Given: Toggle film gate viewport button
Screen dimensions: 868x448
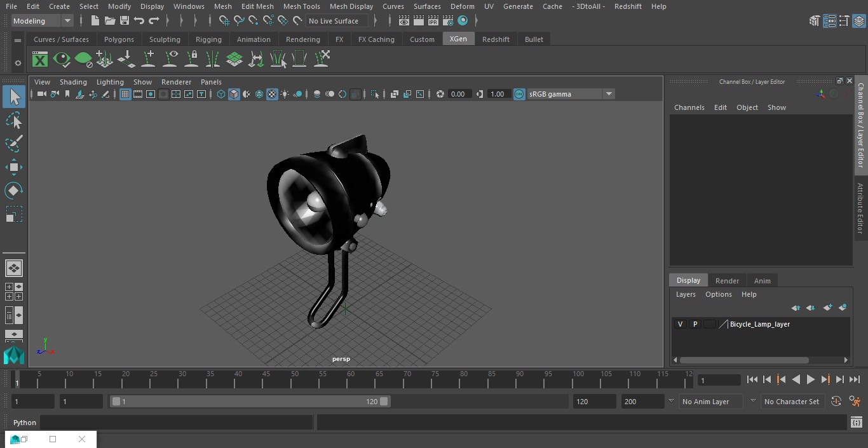Looking at the screenshot, I should tap(138, 94).
